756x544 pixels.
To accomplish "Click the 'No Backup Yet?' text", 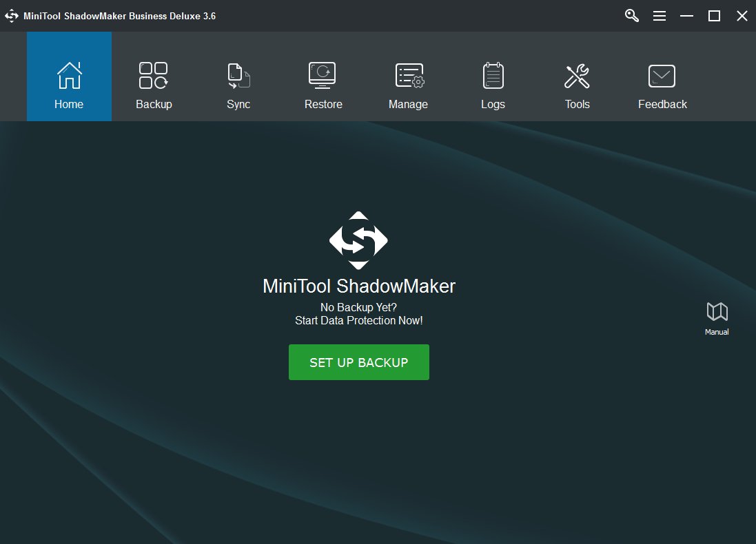I will (359, 307).
